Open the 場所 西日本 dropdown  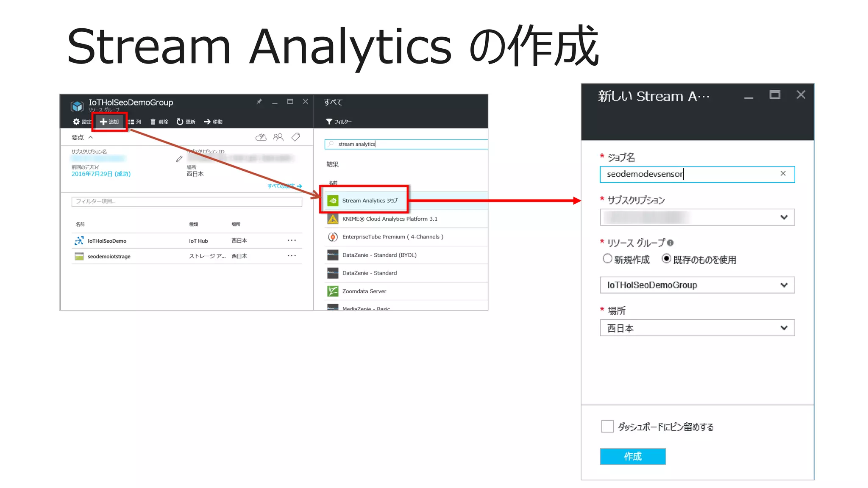697,328
